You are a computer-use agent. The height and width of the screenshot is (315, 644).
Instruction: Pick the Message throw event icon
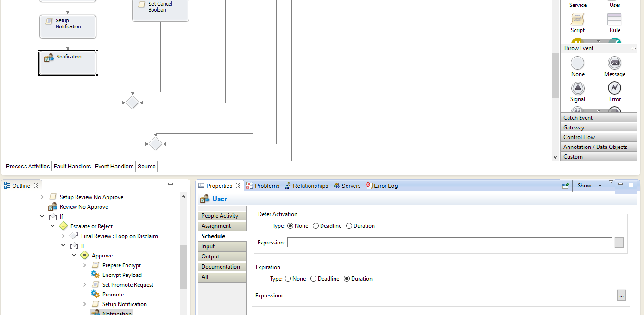pos(614,63)
